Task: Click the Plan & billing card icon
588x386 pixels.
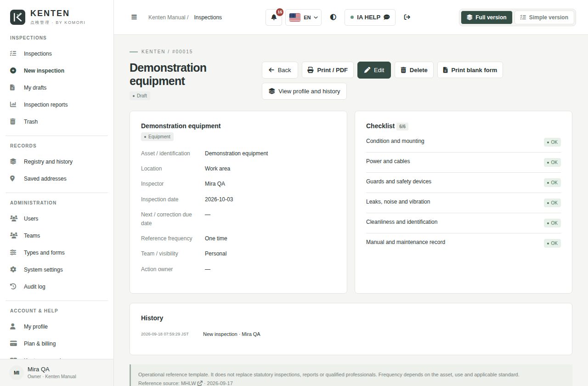Action: pyautogui.click(x=13, y=344)
